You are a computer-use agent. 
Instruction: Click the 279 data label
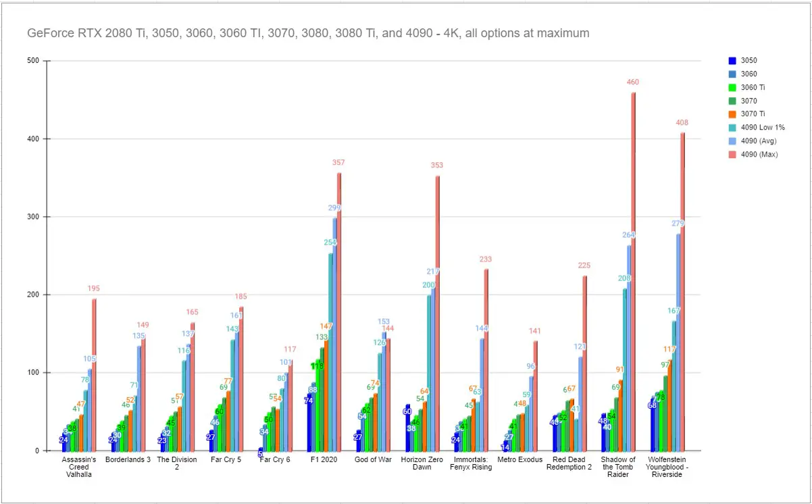click(x=678, y=224)
